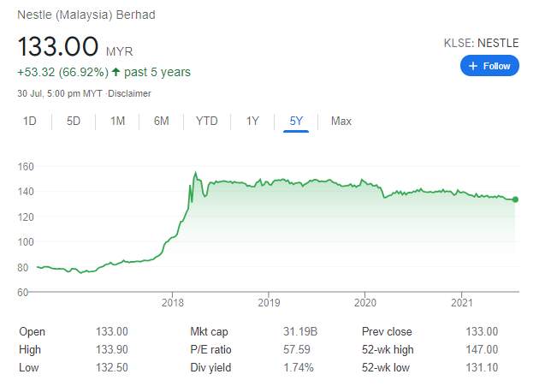Click the 52-wk low value 131.10
The height and width of the screenshot is (392, 557).
pos(482,367)
